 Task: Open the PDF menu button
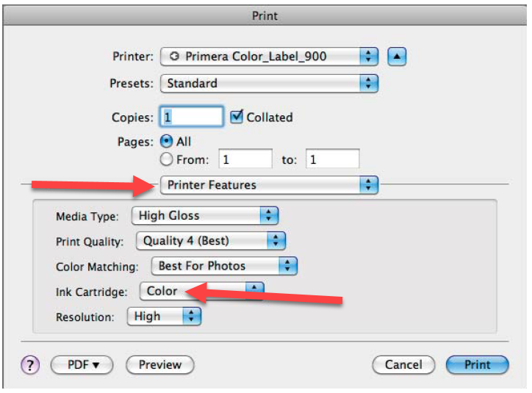82,365
